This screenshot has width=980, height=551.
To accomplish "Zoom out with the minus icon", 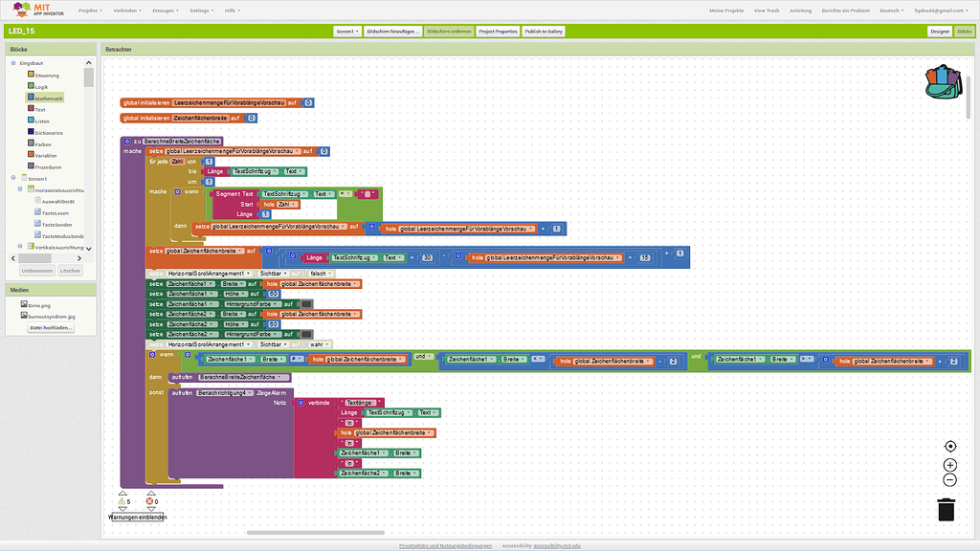I will 949,479.
